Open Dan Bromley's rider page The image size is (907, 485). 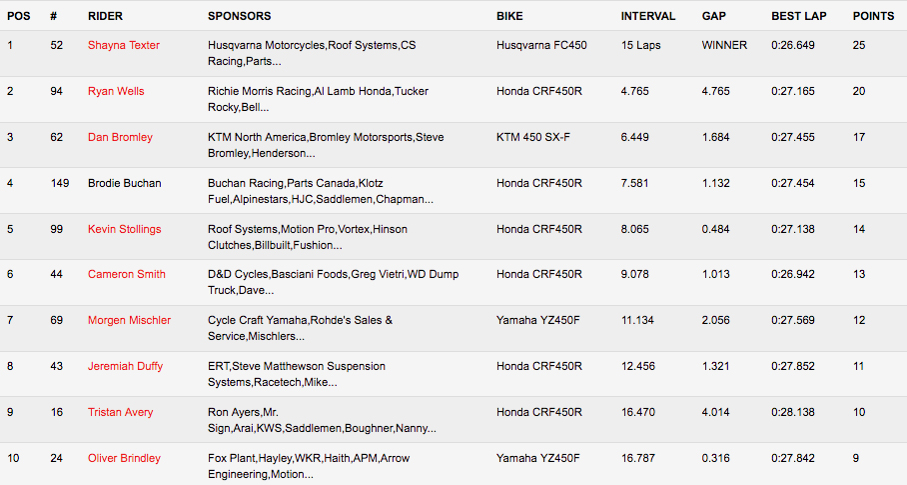[x=120, y=137]
